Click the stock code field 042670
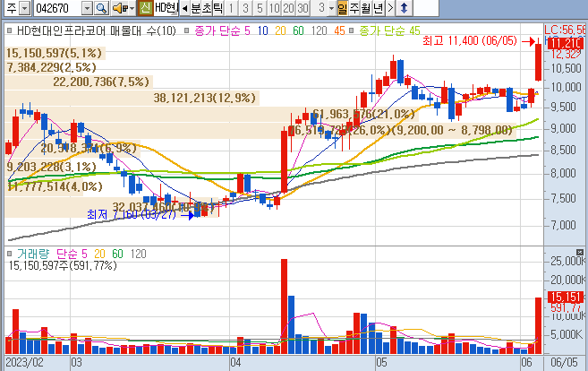Image resolution: width=588 pixels, height=371 pixels. [58, 8]
